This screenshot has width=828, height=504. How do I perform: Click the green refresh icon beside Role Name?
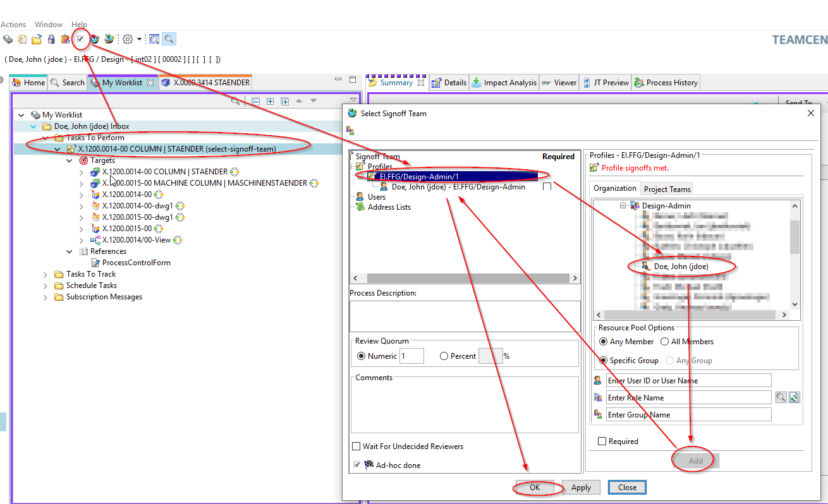coord(795,397)
